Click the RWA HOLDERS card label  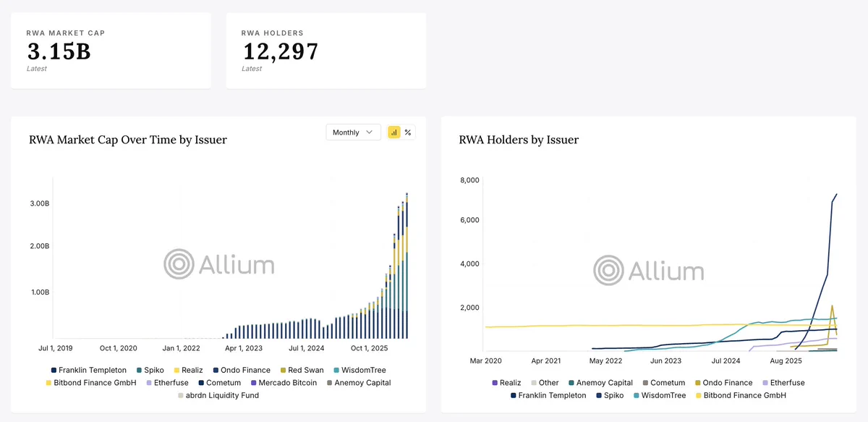click(273, 33)
